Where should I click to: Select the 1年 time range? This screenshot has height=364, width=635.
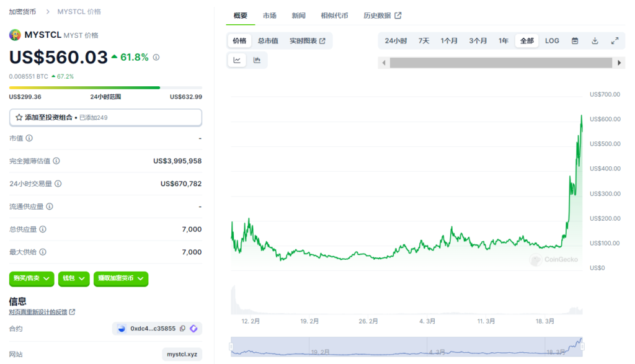504,41
